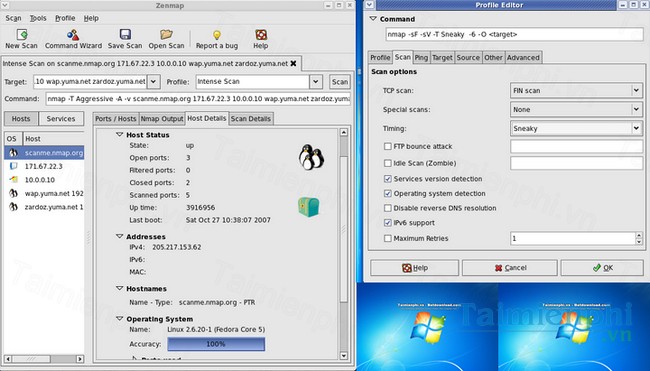Increase the Maximum Retries value

(639, 235)
